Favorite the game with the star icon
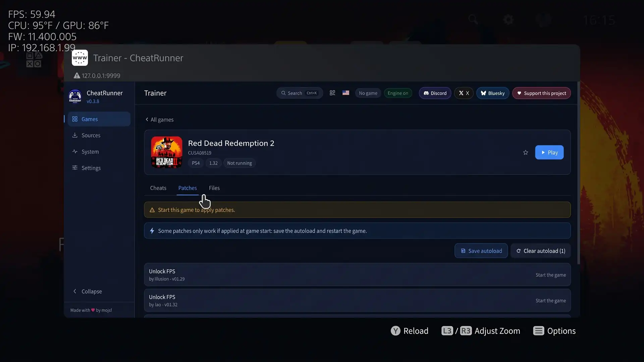The height and width of the screenshot is (362, 644). 526,153
